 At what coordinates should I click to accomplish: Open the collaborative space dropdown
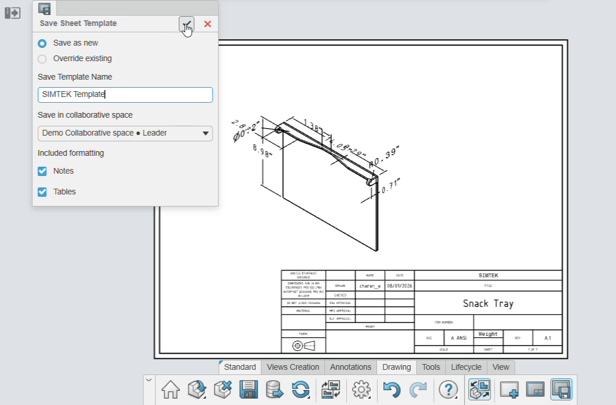point(125,133)
